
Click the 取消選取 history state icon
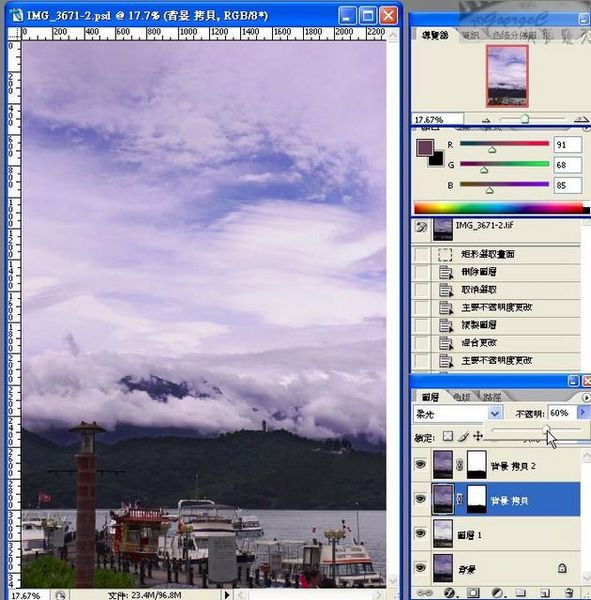coord(445,290)
